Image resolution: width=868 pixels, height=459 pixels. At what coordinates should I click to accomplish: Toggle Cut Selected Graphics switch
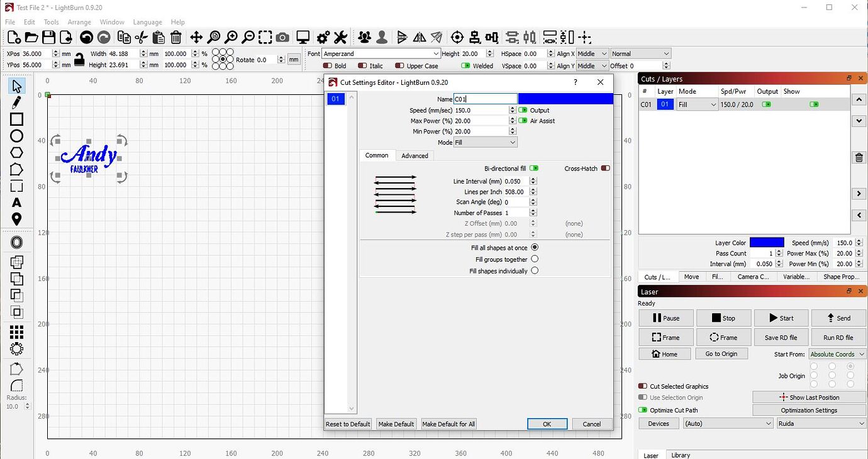[642, 386]
